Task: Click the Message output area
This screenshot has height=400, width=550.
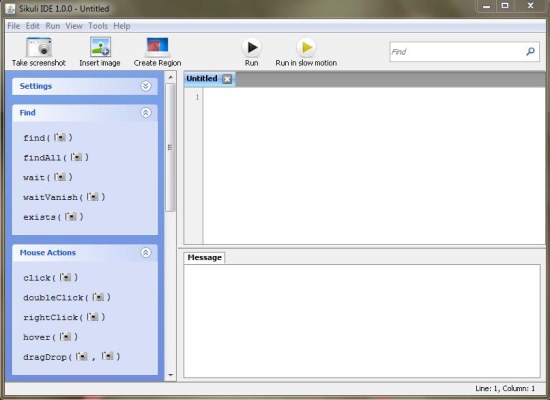Action: [x=362, y=321]
